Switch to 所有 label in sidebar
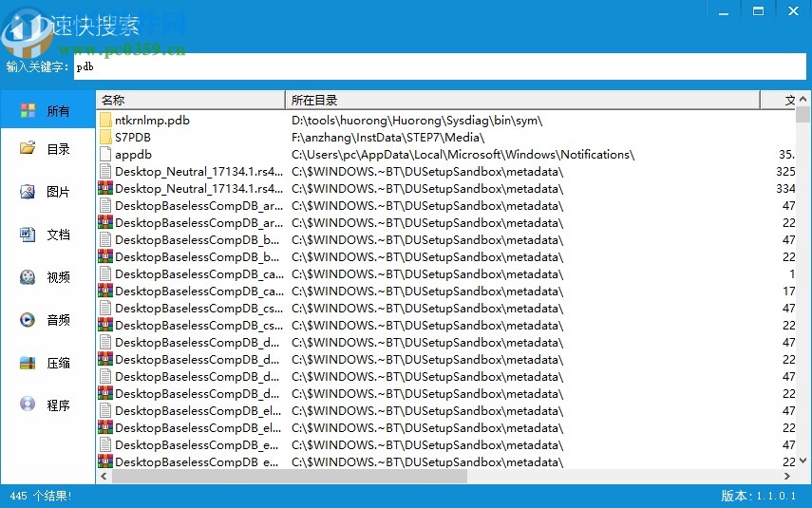The height and width of the screenshot is (508, 812). pos(58,111)
